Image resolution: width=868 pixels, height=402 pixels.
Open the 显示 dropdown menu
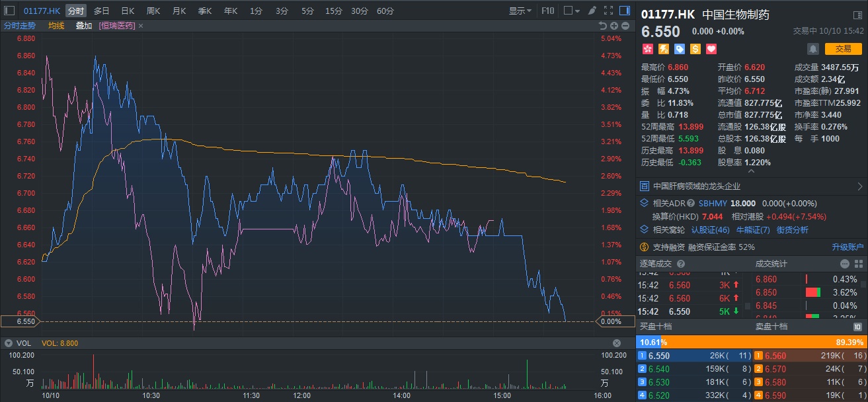(x=520, y=11)
